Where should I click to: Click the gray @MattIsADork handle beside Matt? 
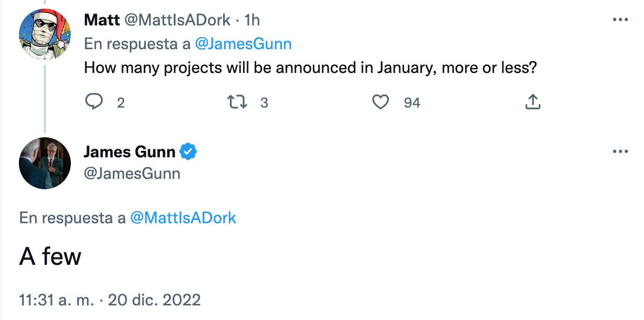click(x=178, y=20)
